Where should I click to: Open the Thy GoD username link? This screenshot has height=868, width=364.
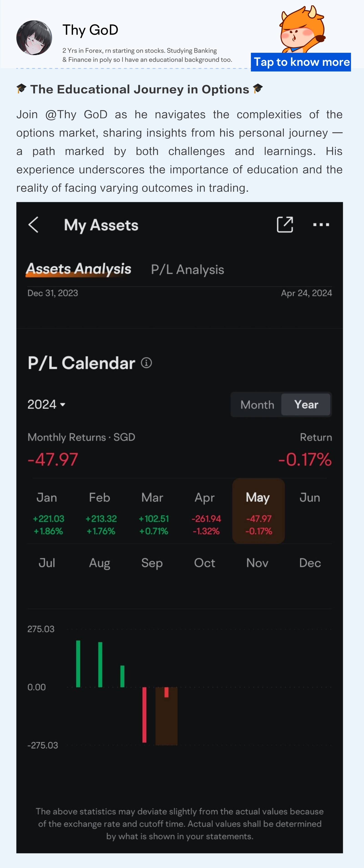(x=90, y=30)
